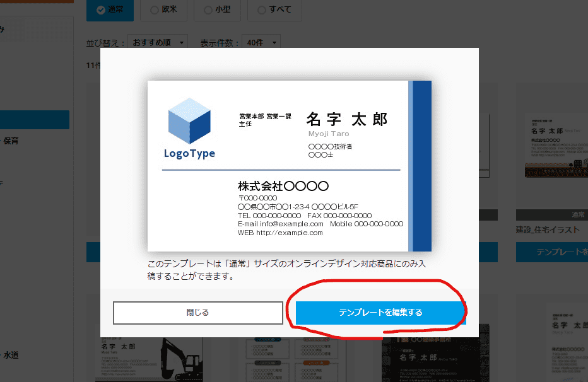Select the 通常 size option

[110, 9]
